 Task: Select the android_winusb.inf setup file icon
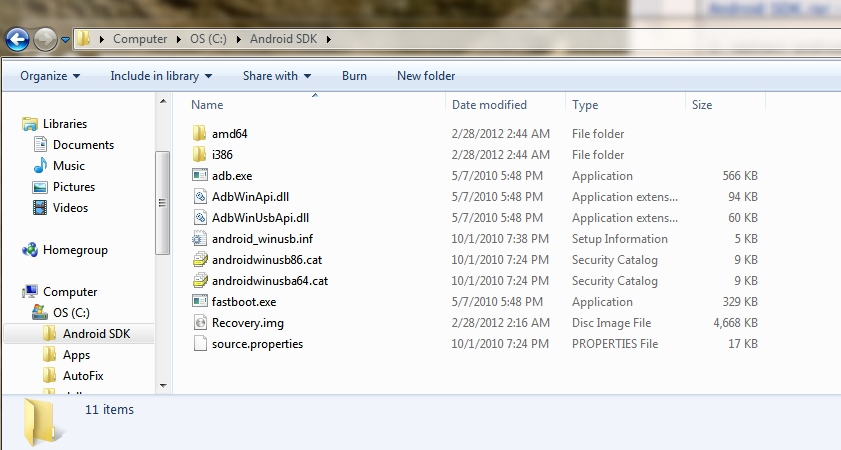pyautogui.click(x=199, y=239)
